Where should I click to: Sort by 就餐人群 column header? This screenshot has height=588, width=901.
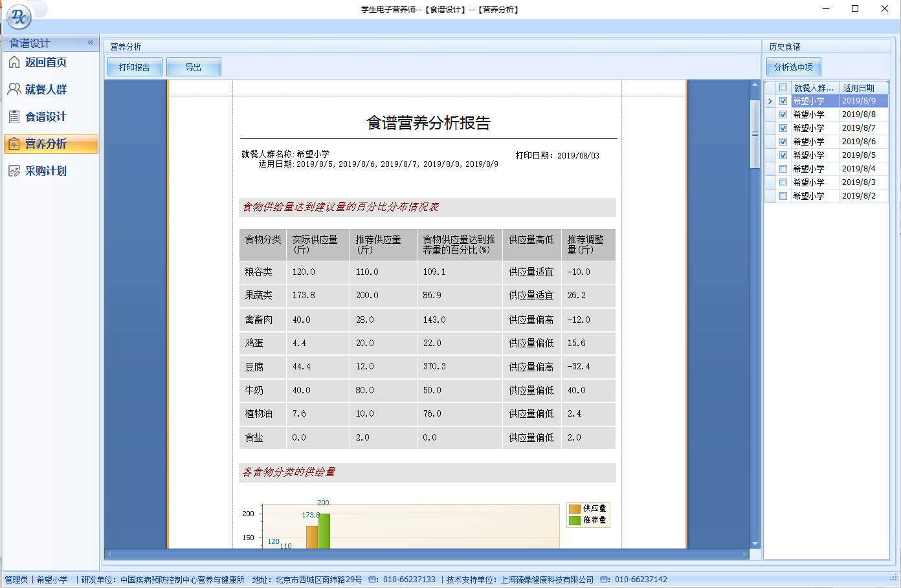815,87
